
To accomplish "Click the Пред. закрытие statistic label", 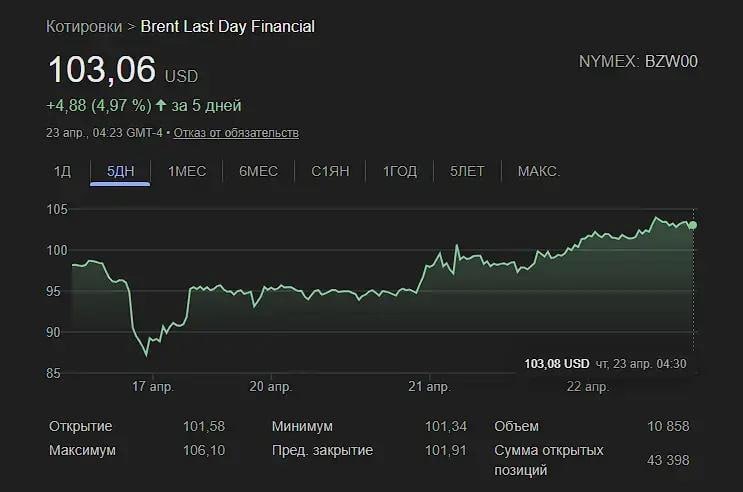I will [322, 450].
